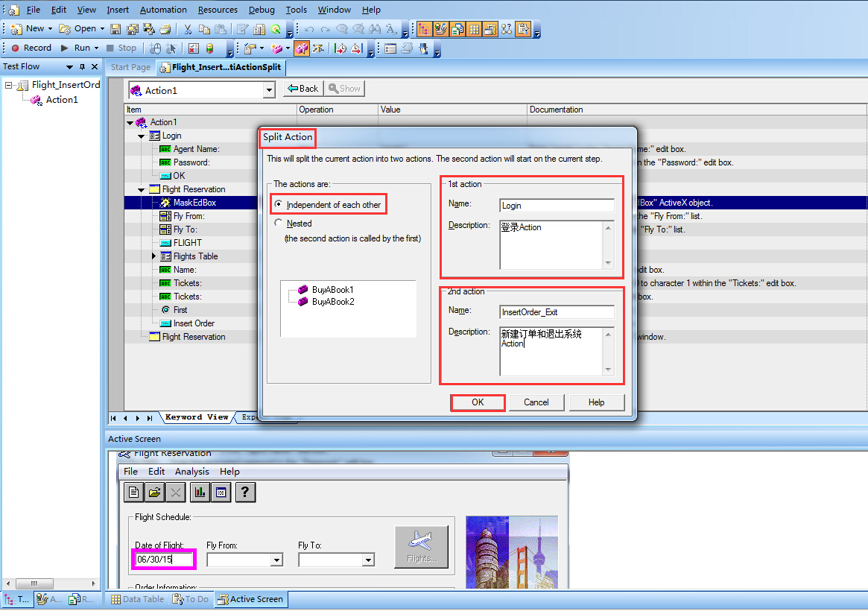This screenshot has height=611, width=868.
Task: Collapse the Login node in keyword view
Action: pyautogui.click(x=141, y=136)
